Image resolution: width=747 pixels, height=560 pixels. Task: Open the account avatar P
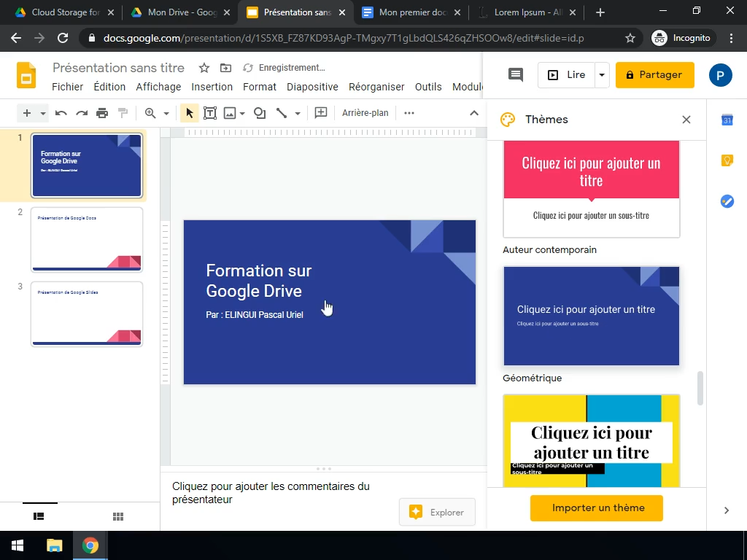pyautogui.click(x=720, y=75)
